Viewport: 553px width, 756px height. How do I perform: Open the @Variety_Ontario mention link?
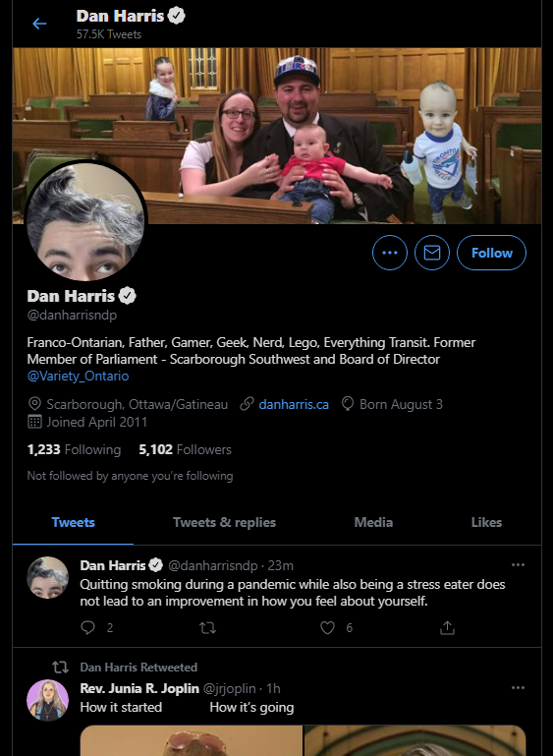(x=78, y=377)
